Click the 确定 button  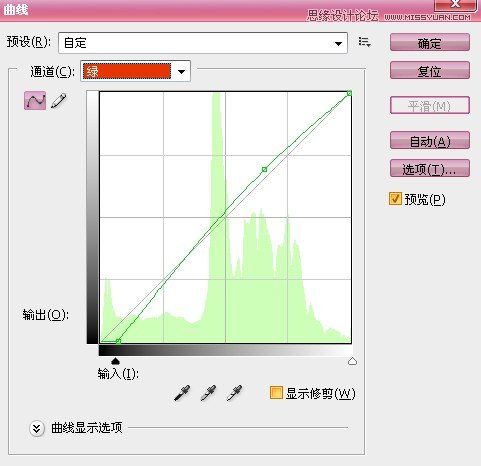[430, 42]
